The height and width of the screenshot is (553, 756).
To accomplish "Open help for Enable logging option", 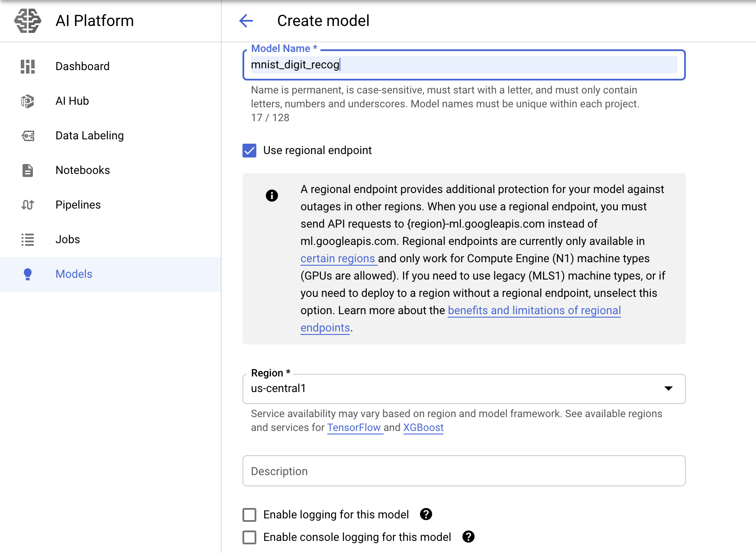I will click(426, 514).
